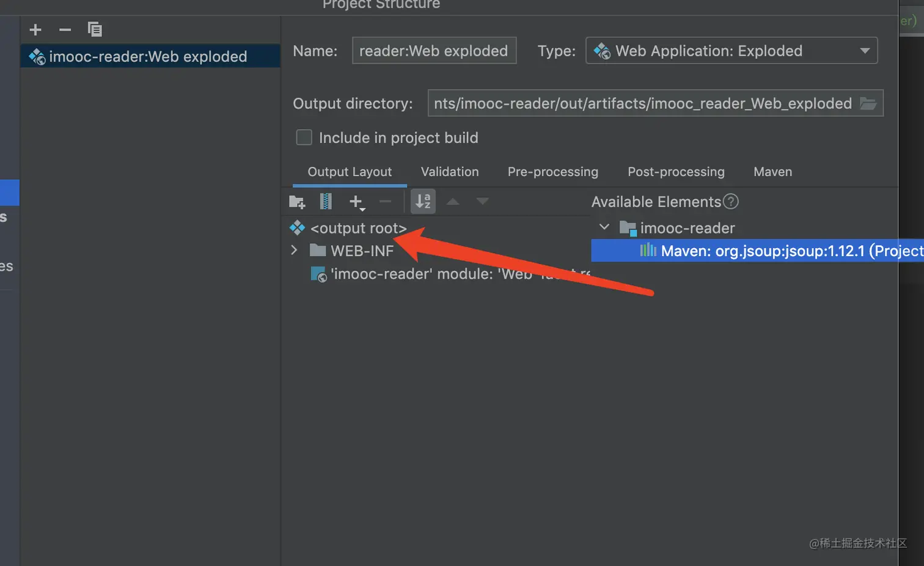Viewport: 924px width, 566px height.
Task: Toggle sort elements by name icon
Action: (423, 202)
